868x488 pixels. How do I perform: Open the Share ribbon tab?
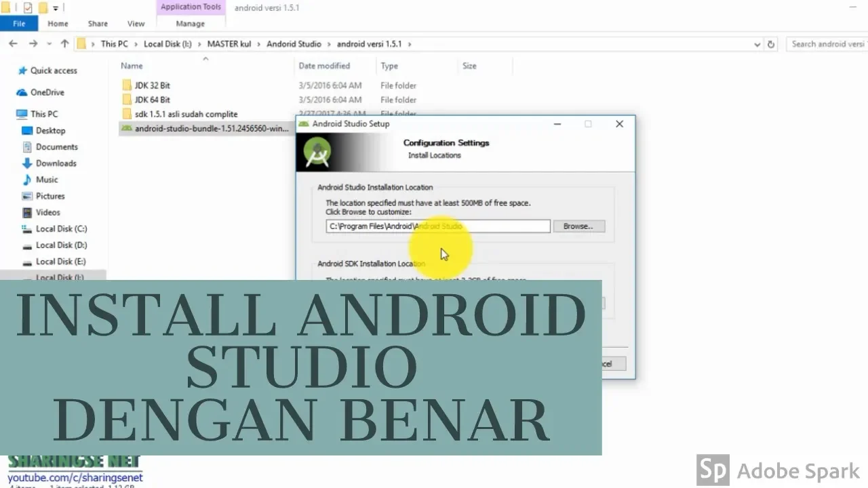98,24
